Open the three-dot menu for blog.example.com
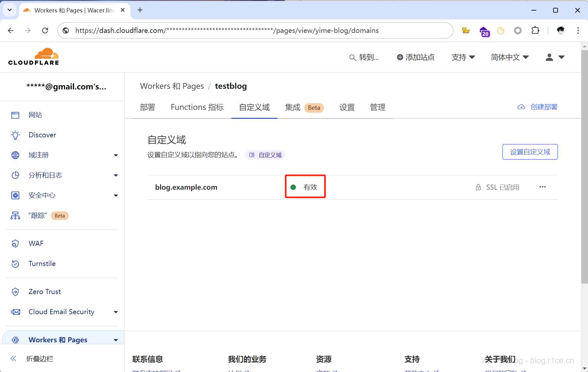Image resolution: width=588 pixels, height=372 pixels. [x=542, y=187]
